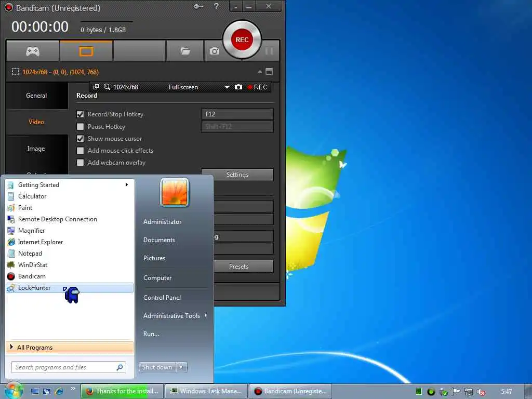Click the taskbar Internet Explorer quick launch icon
This screenshot has height=399, width=532.
point(59,391)
